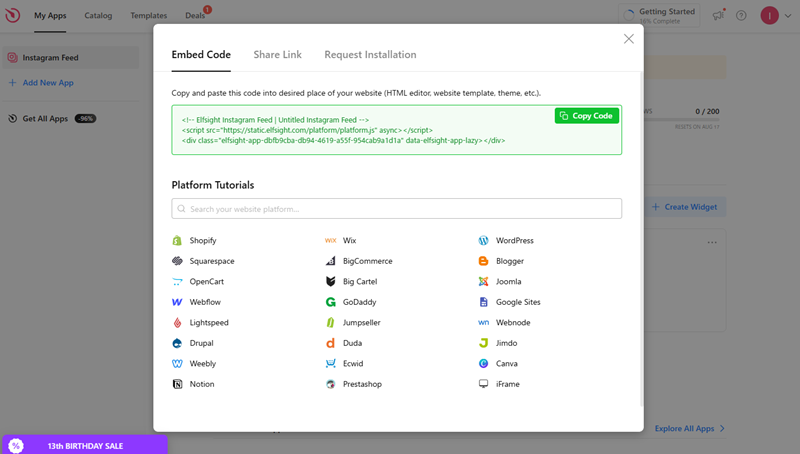Open the Weebly tutorial link
Viewport: 800px width, 454px height.
click(x=203, y=364)
